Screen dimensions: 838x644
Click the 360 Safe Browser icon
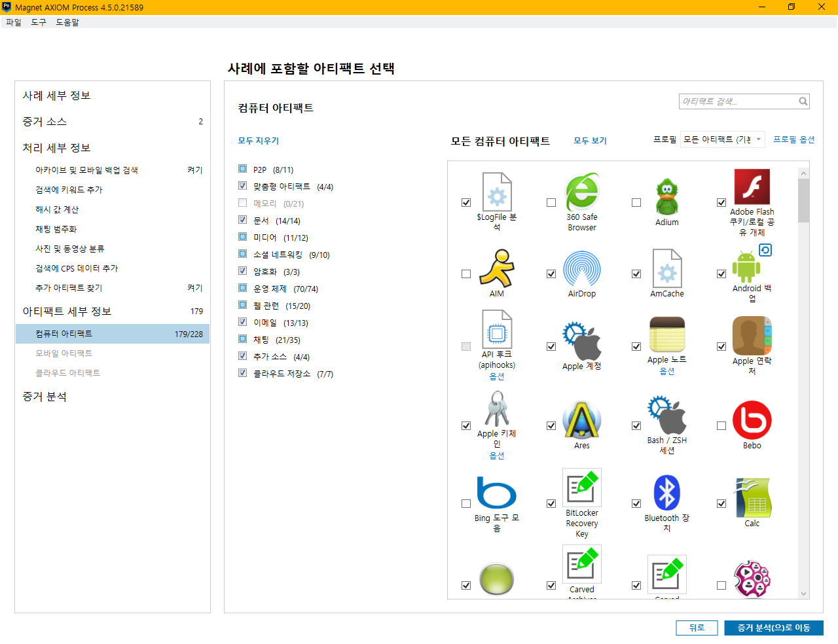(582, 191)
